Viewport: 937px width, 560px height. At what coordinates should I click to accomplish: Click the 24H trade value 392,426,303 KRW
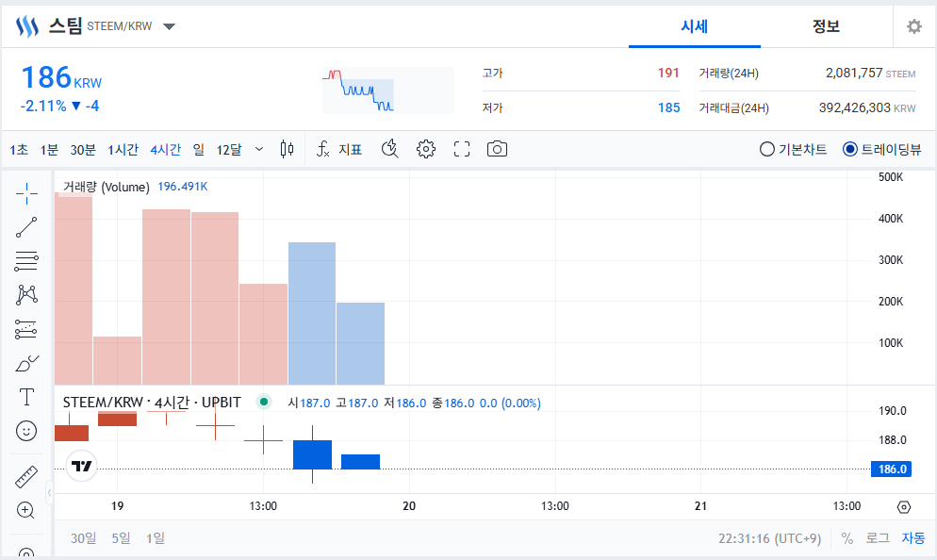(867, 107)
